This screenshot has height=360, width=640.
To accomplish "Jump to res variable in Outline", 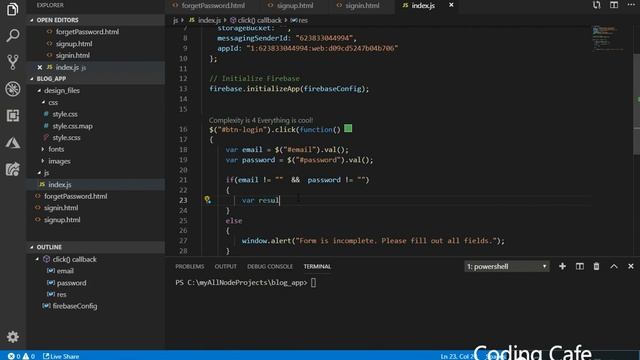I will coord(61,294).
